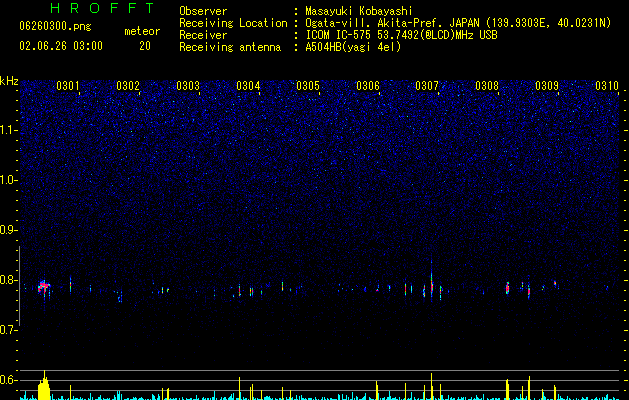Click the 'meteor' label

tap(142, 31)
